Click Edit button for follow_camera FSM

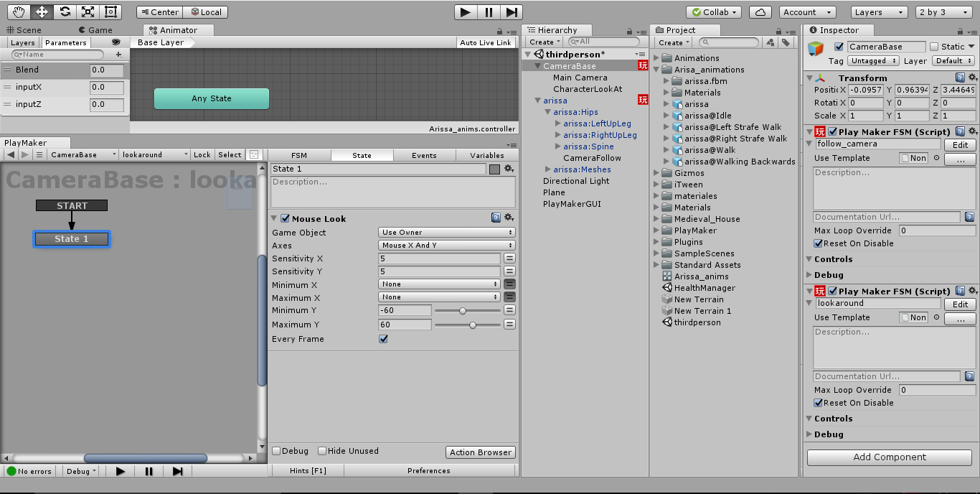(960, 144)
